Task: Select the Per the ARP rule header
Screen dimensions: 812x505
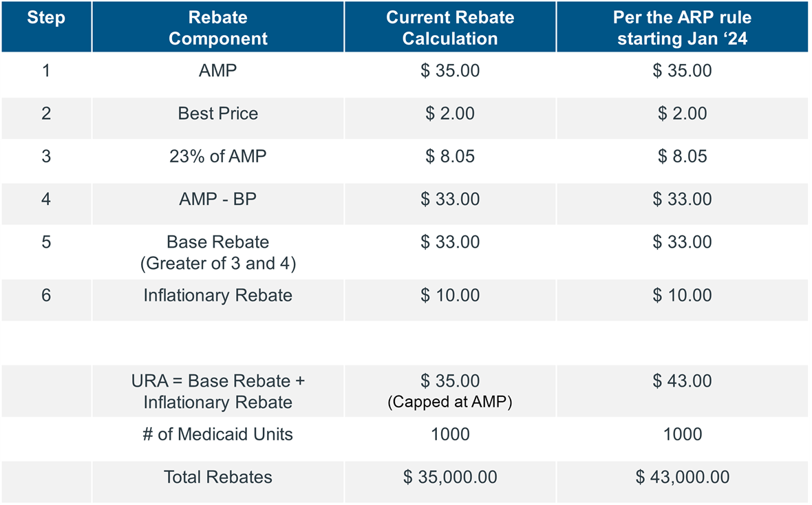Action: tap(682, 27)
